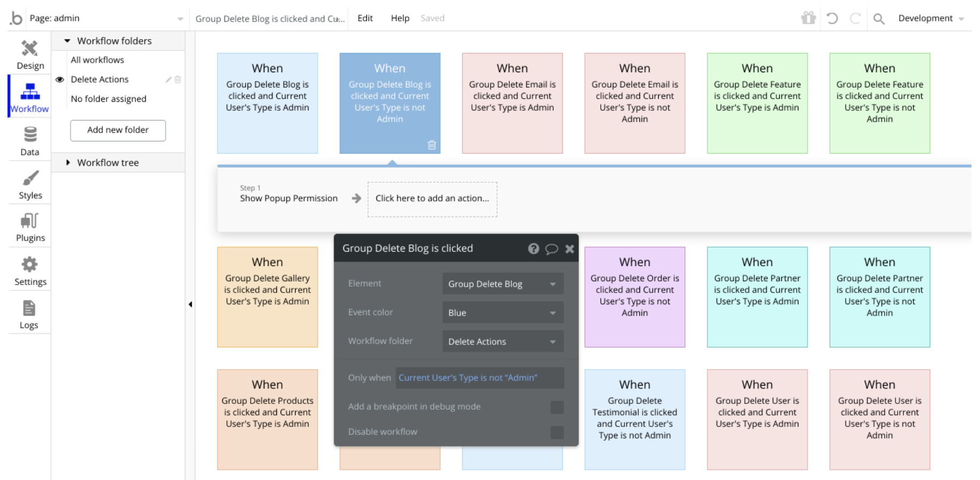Screen dimensions: 980x480
Task: Click the gift icon in top bar
Action: pyautogui.click(x=808, y=18)
